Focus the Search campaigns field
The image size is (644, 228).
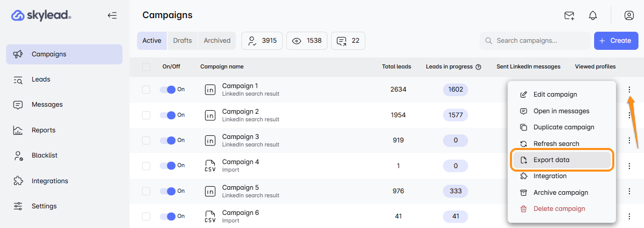point(539,41)
